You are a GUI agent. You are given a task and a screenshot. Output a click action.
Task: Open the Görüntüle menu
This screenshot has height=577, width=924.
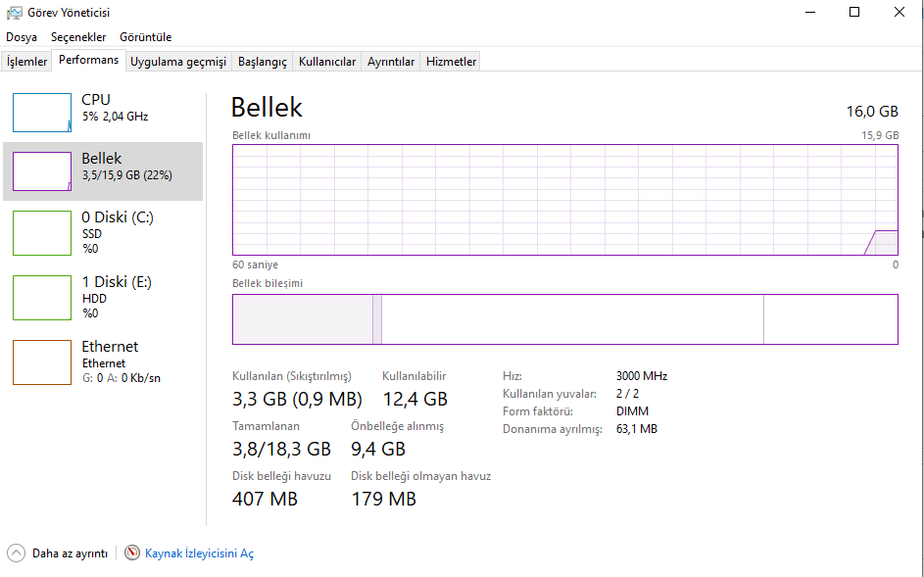[146, 37]
